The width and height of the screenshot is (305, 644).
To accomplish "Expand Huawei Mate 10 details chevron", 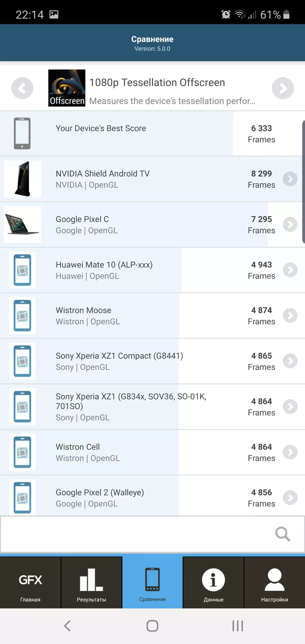I will pos(290,270).
